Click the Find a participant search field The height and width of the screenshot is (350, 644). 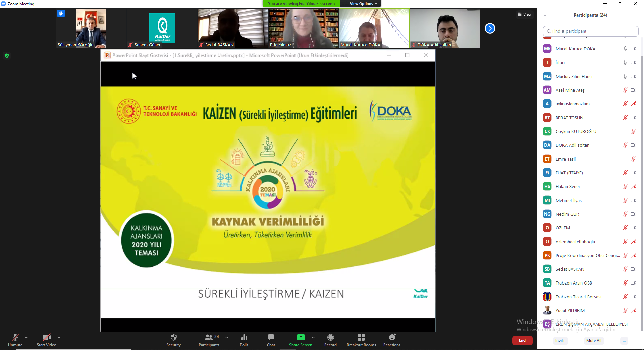(590, 31)
